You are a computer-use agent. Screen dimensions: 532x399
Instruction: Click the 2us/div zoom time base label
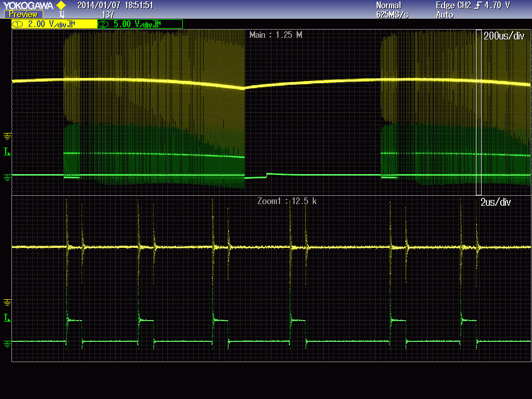pos(496,202)
